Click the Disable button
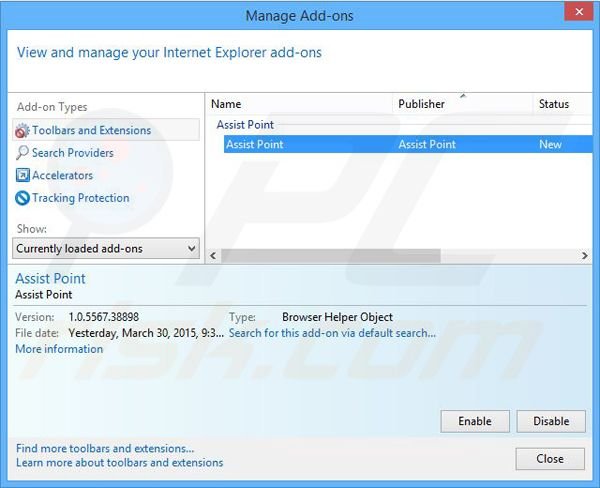 (551, 421)
